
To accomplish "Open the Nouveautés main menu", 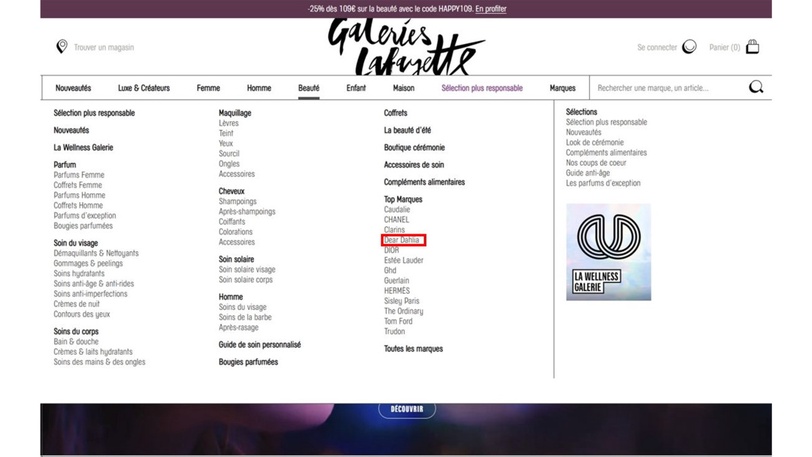I will [x=73, y=88].
